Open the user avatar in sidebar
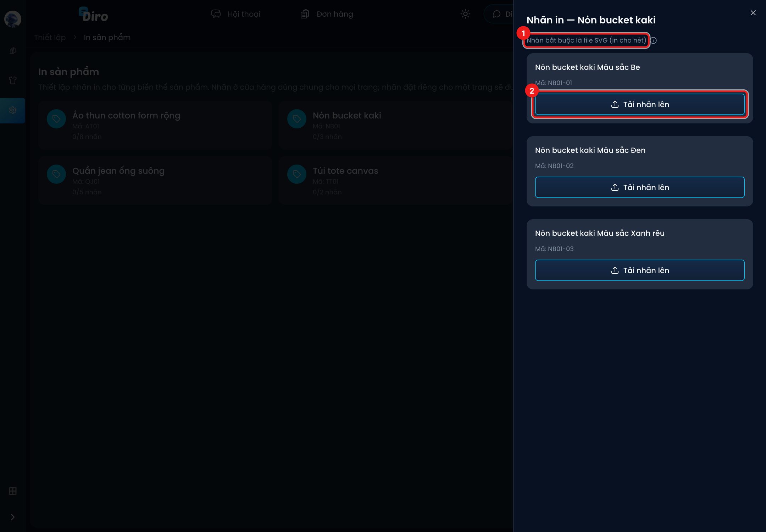Viewport: 766px width, 532px height. [x=13, y=19]
